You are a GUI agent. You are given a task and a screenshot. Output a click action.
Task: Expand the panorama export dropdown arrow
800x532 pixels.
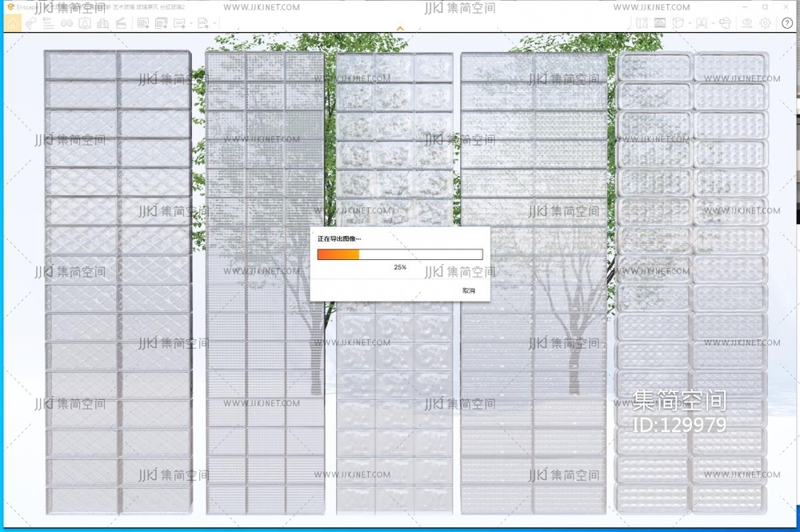click(193, 24)
